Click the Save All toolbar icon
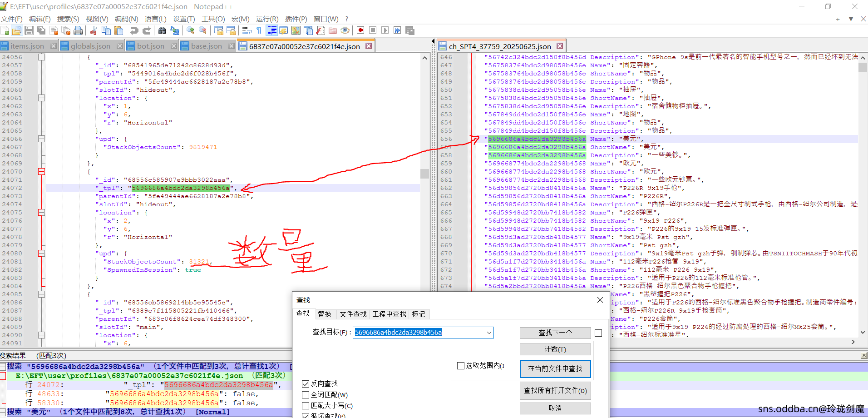The image size is (868, 418). click(41, 30)
